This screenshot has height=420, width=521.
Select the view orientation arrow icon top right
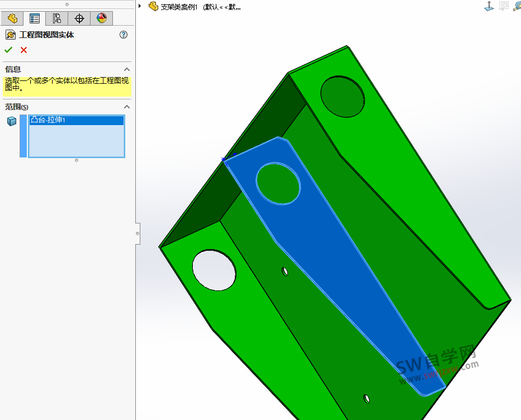coord(489,6)
